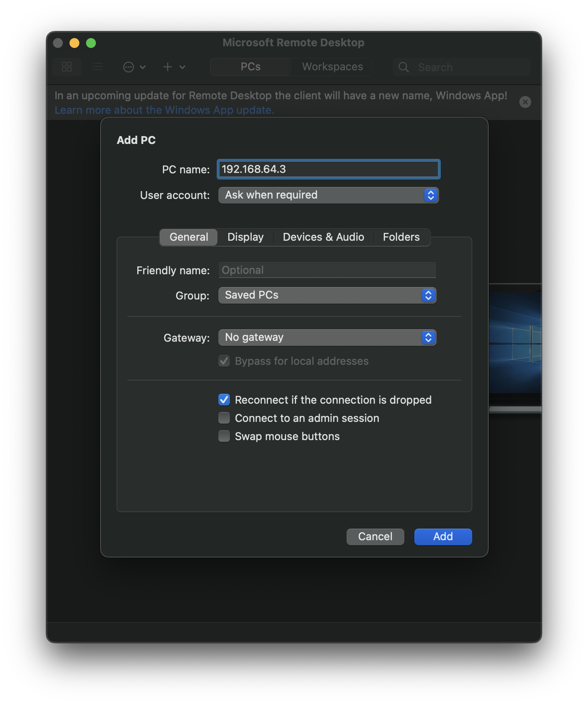Switch to grid view icon in toolbar
The image size is (588, 704).
(x=67, y=67)
